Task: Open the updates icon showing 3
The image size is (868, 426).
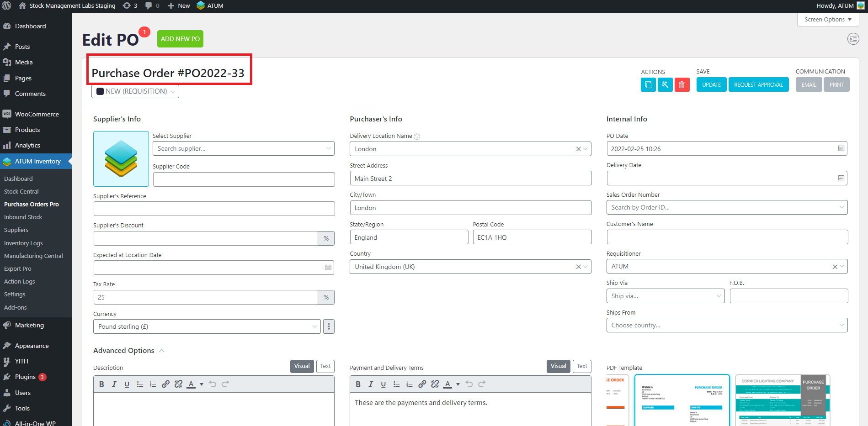Action: coord(130,6)
